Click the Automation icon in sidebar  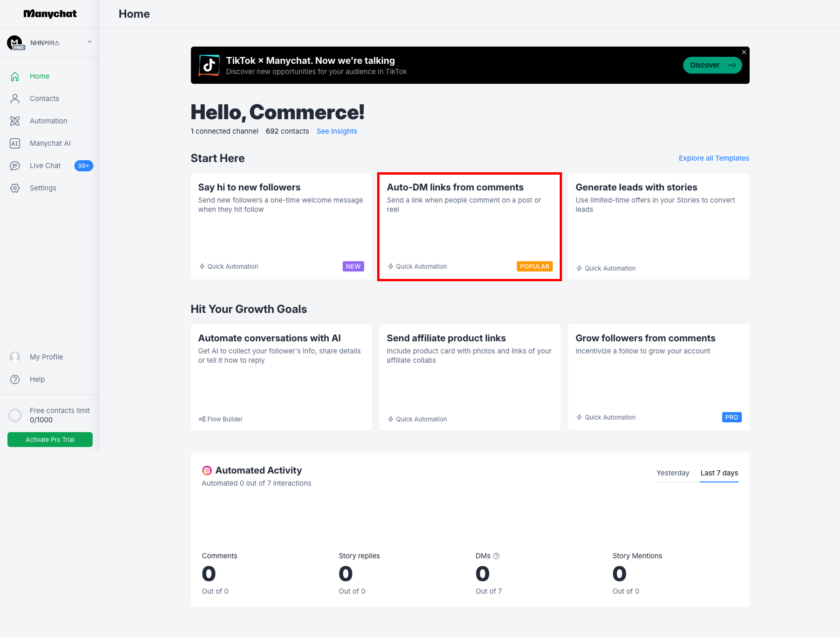tap(15, 121)
